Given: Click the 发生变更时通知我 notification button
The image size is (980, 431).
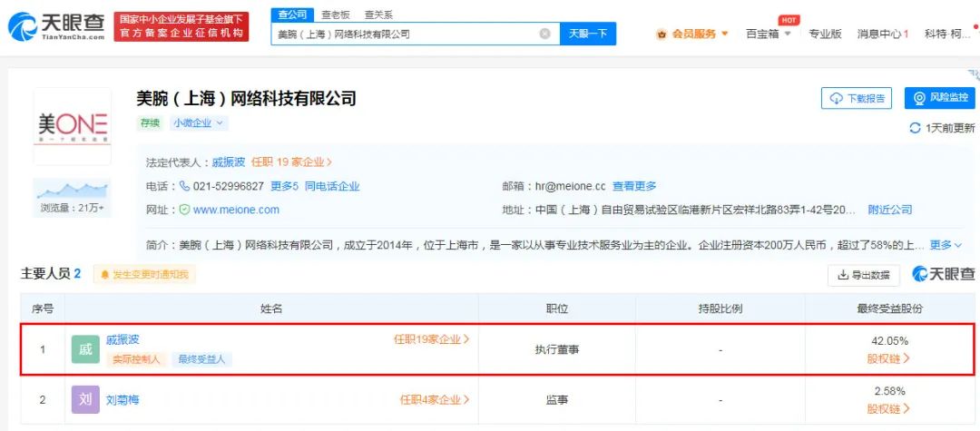Looking at the screenshot, I should [x=144, y=274].
